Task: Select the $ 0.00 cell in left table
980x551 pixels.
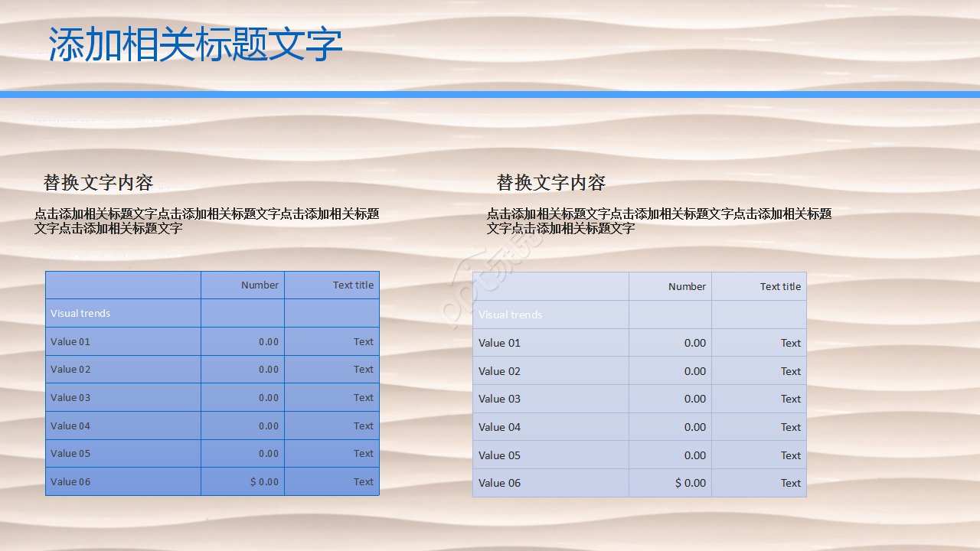Action: click(264, 481)
